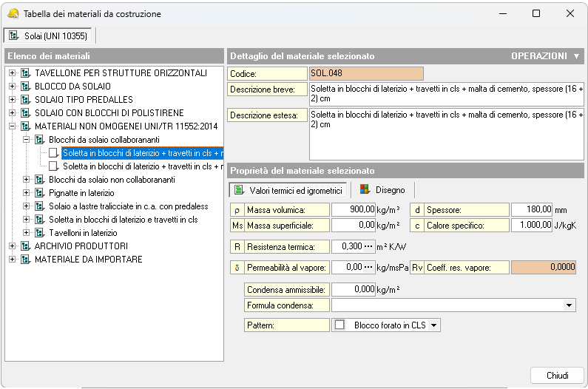
Task: Click the BLOCCO DA SOLAIO tree icon
Action: [x=25, y=87]
